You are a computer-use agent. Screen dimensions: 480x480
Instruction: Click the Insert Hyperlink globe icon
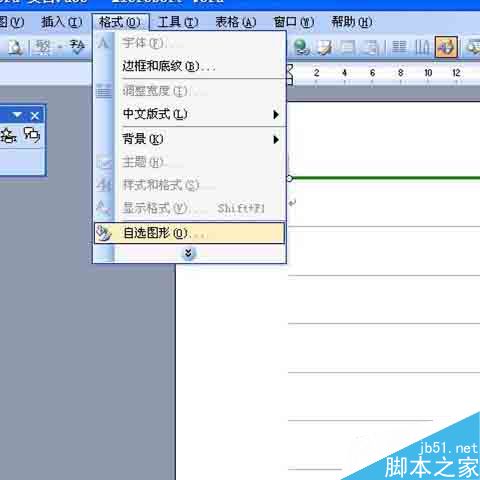point(302,47)
